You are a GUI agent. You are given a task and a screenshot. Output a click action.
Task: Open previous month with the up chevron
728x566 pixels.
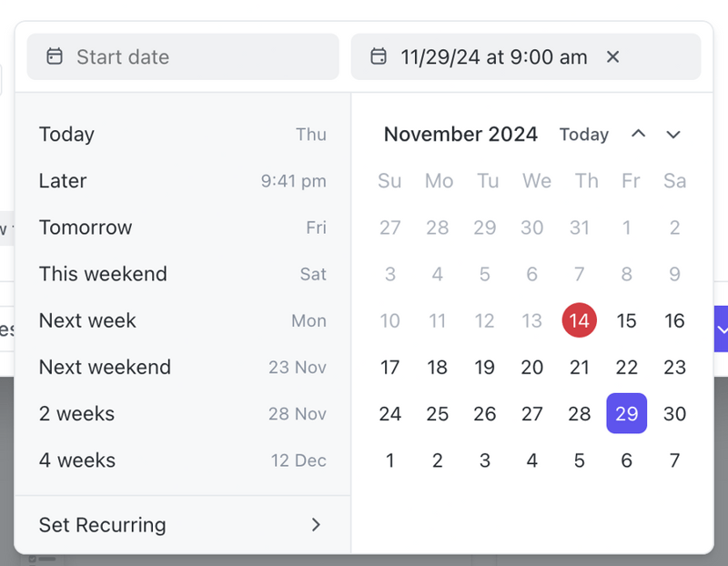pyautogui.click(x=639, y=134)
